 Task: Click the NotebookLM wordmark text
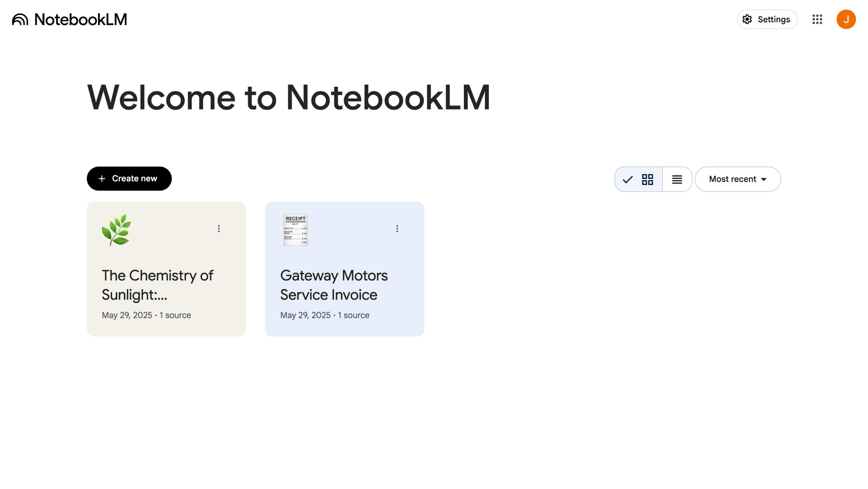pyautogui.click(x=81, y=19)
